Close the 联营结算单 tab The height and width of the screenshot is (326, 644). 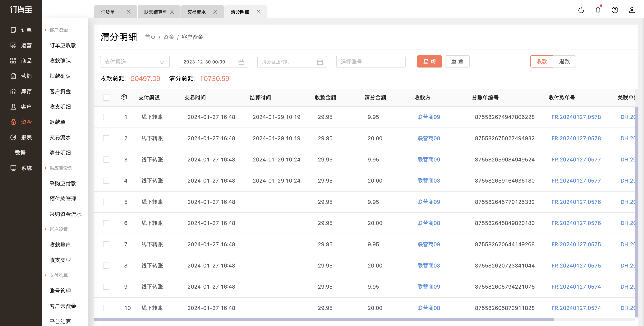click(x=172, y=12)
